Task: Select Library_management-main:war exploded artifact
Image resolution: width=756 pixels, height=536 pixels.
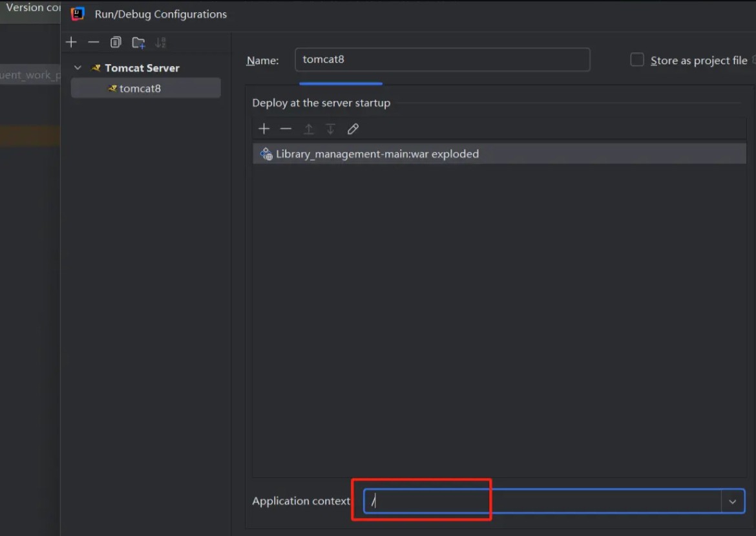Action: tap(377, 154)
